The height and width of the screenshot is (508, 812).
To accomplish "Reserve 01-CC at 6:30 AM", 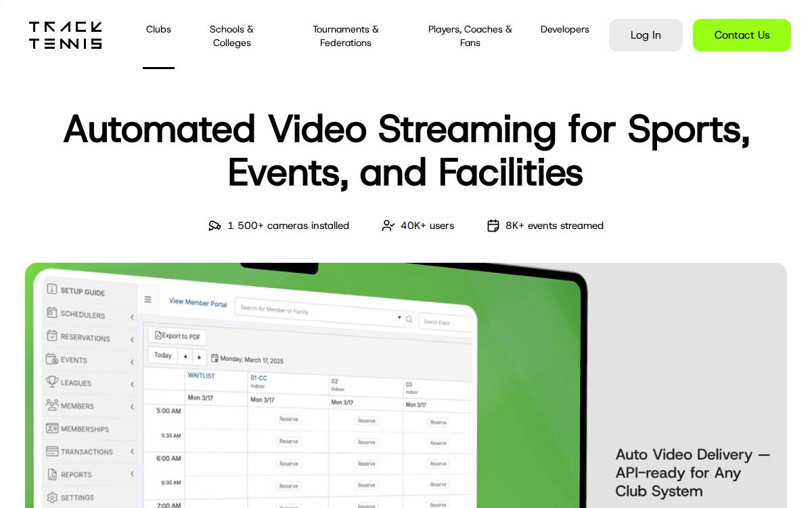I will click(289, 486).
